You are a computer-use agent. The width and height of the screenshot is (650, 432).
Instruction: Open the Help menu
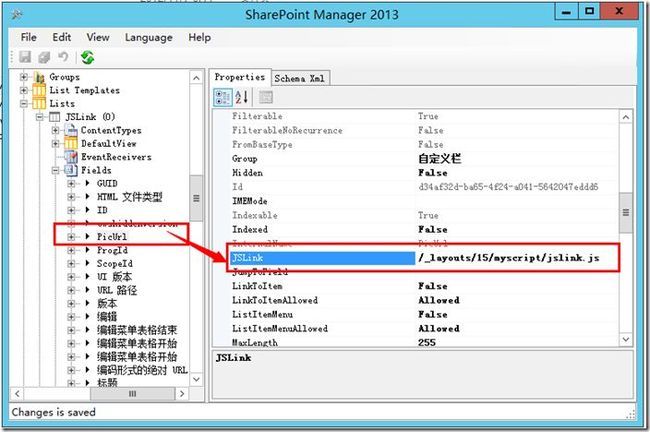(199, 37)
